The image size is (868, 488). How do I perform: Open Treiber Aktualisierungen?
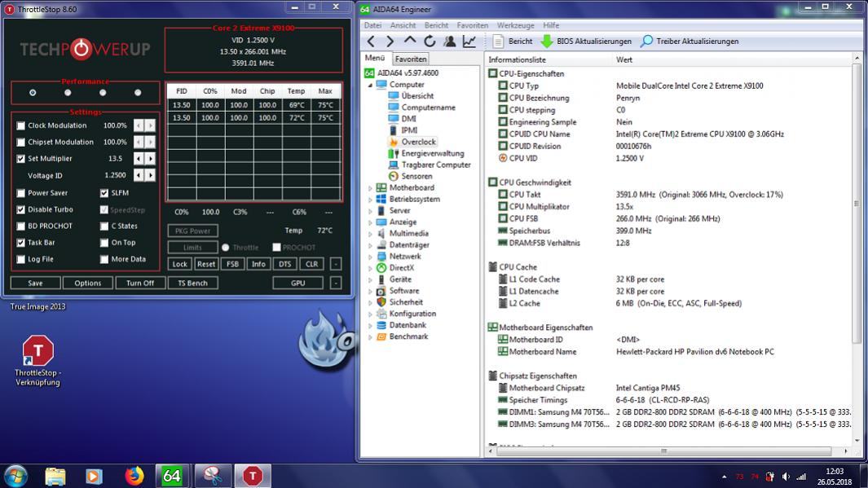(x=690, y=42)
